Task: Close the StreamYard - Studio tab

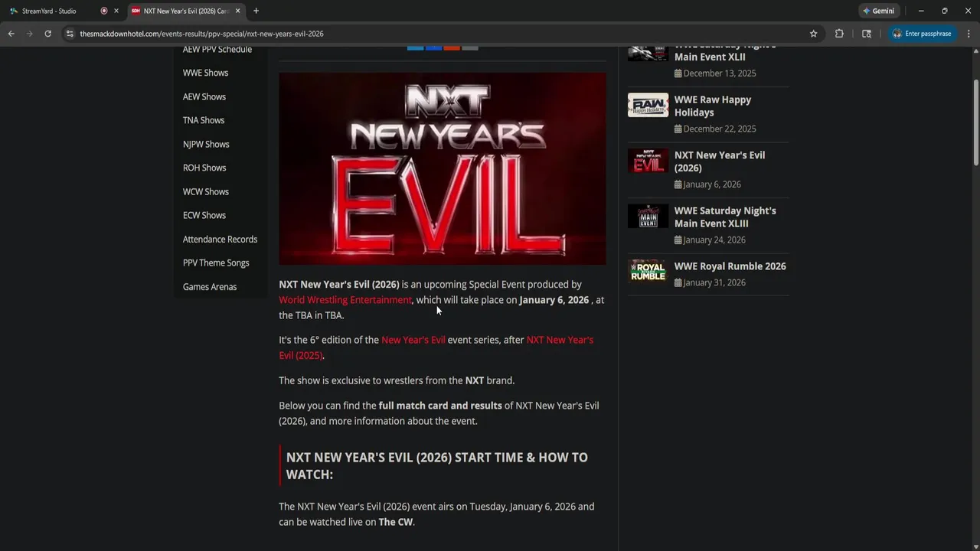Action: pyautogui.click(x=116, y=11)
